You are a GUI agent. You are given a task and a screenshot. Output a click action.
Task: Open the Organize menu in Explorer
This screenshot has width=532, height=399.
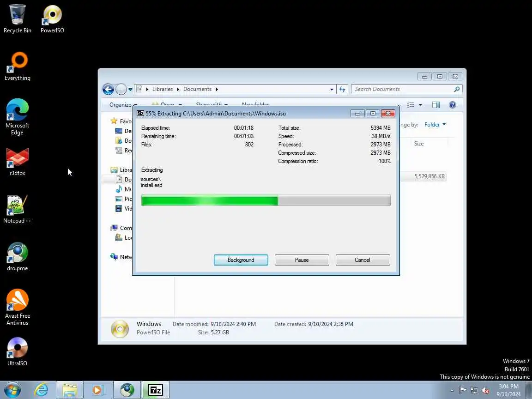pyautogui.click(x=122, y=104)
